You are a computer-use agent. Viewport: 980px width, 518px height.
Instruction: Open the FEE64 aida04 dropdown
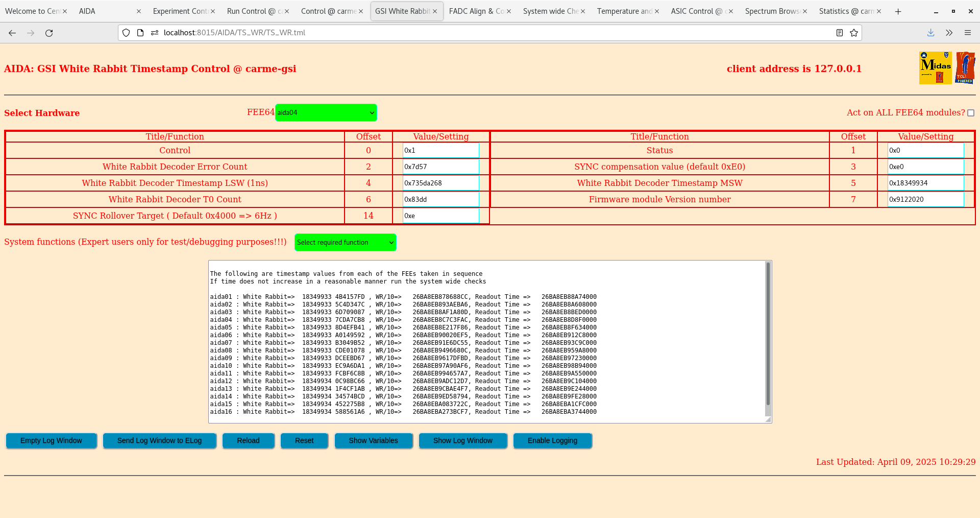(326, 113)
